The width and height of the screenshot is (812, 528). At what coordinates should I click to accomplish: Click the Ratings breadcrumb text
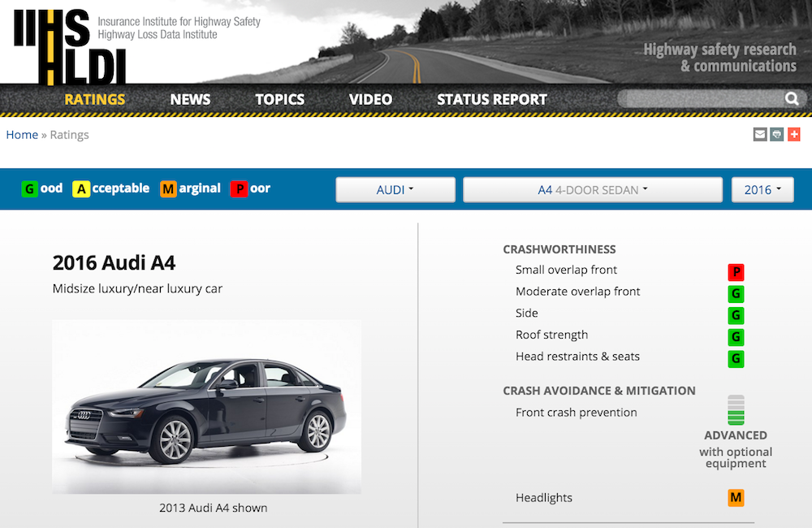[x=69, y=135]
